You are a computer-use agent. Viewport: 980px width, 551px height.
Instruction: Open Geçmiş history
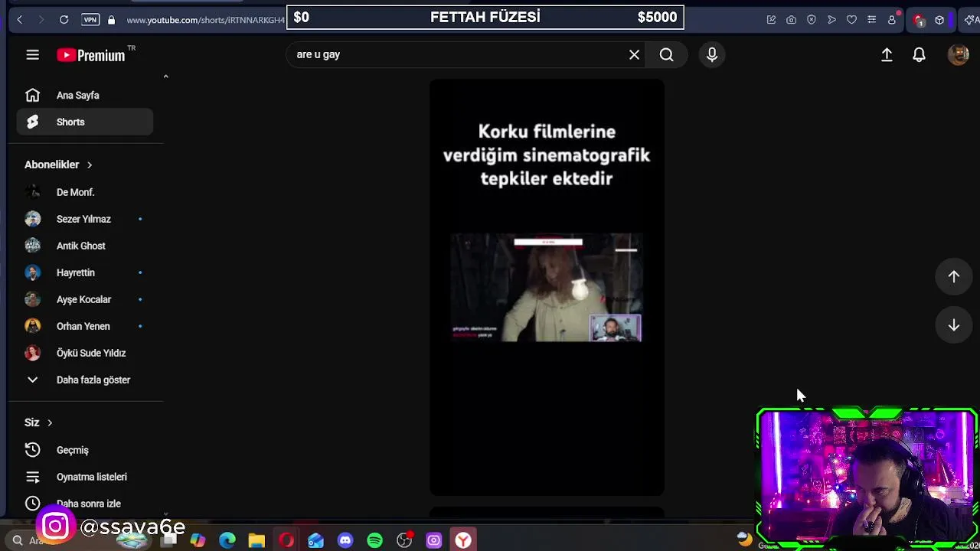click(84, 450)
